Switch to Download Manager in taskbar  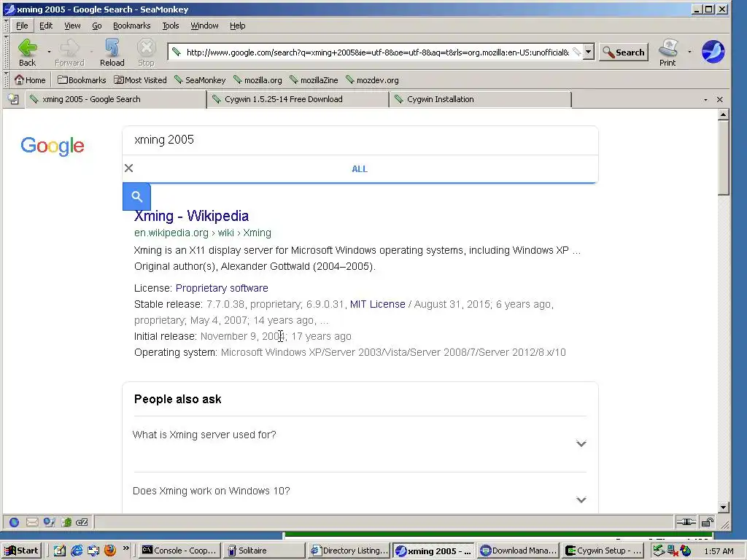click(519, 551)
